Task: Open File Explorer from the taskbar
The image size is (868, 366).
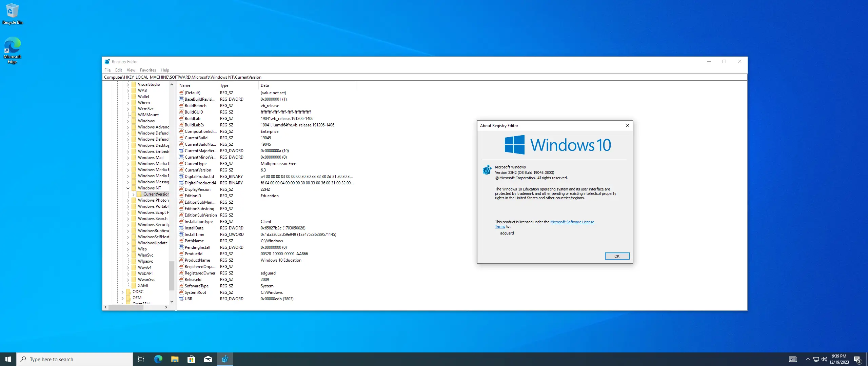Action: [175, 359]
